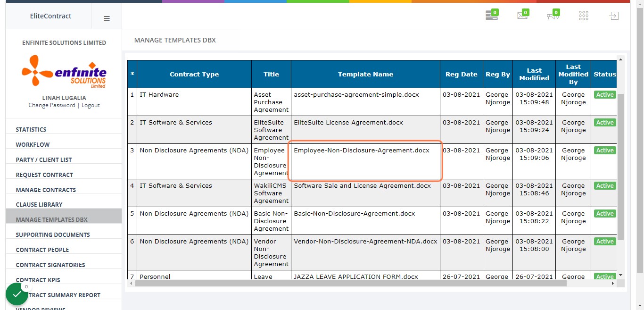Click the horizontal scrollbar left arrow

(131, 284)
